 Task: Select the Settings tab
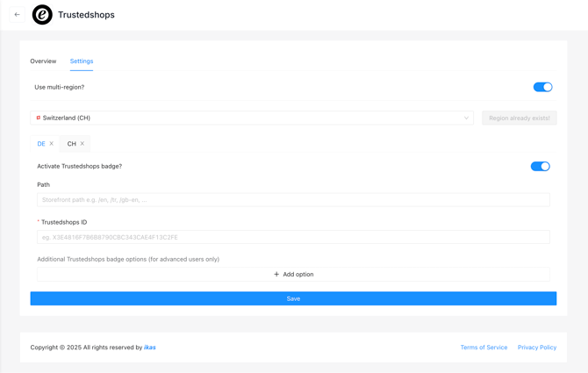[82, 61]
